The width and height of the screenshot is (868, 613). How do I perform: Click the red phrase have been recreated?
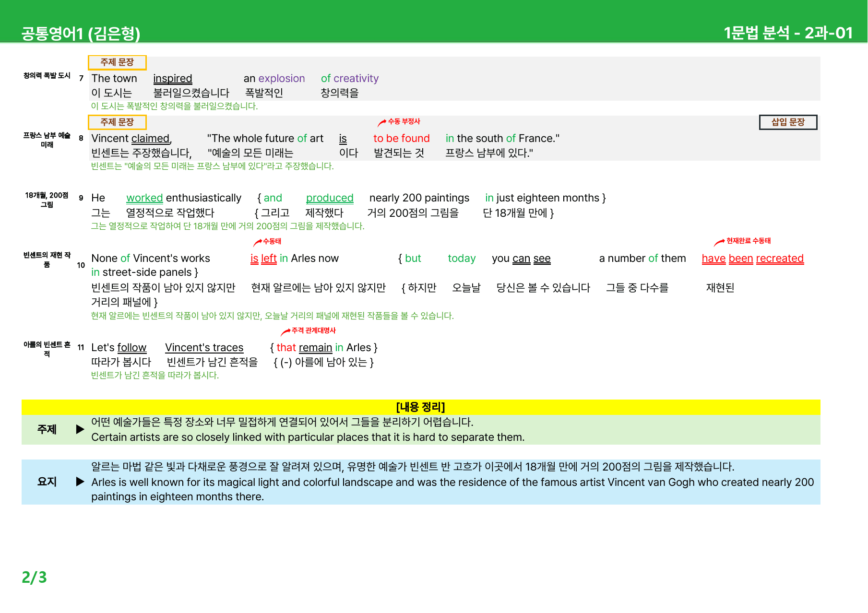pyautogui.click(x=752, y=259)
